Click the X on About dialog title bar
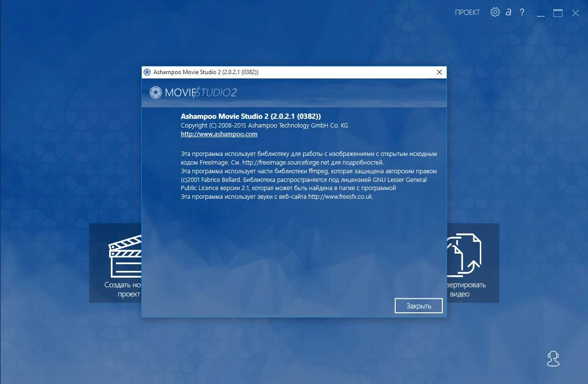588x384 pixels. [x=439, y=72]
